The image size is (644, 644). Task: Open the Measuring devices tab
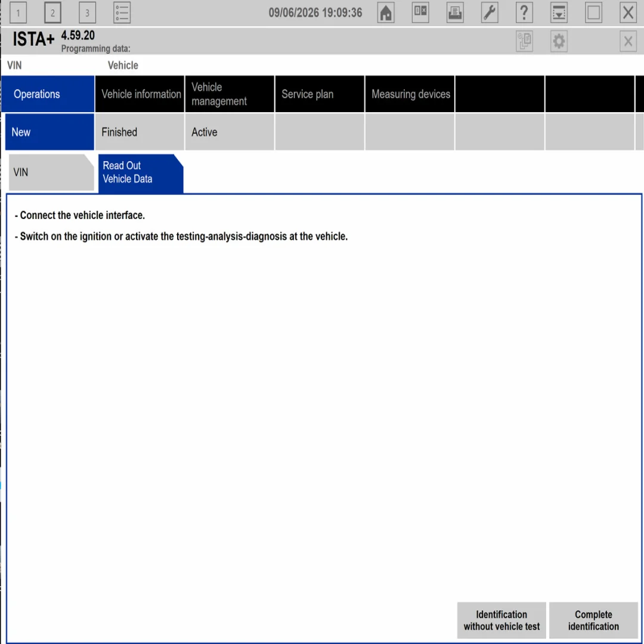coord(410,94)
